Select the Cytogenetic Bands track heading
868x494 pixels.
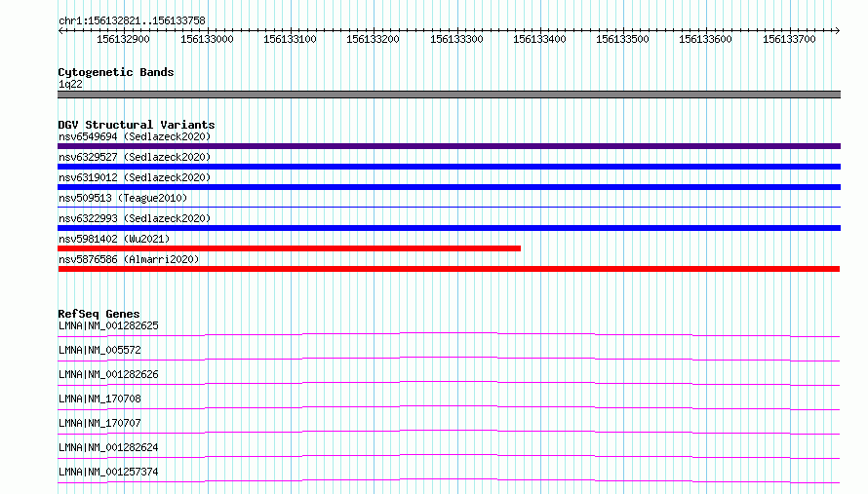(x=116, y=72)
